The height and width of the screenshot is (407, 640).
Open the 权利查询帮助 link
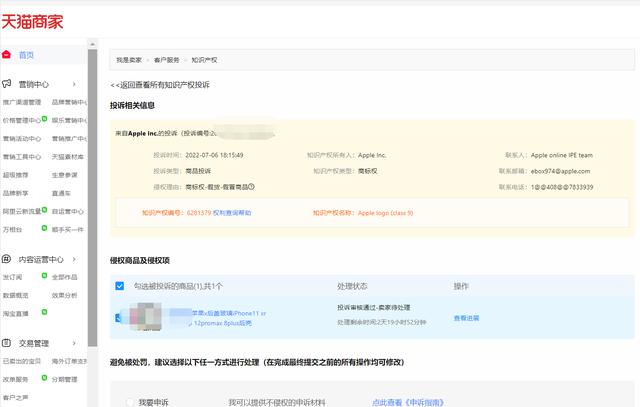click(x=232, y=213)
